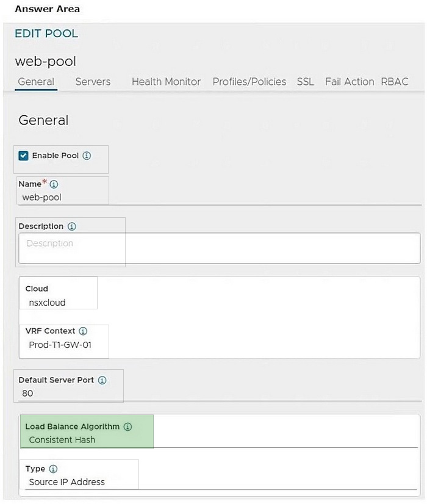Open the VRF Context dropdown
The width and height of the screenshot is (427, 504).
[x=68, y=345]
